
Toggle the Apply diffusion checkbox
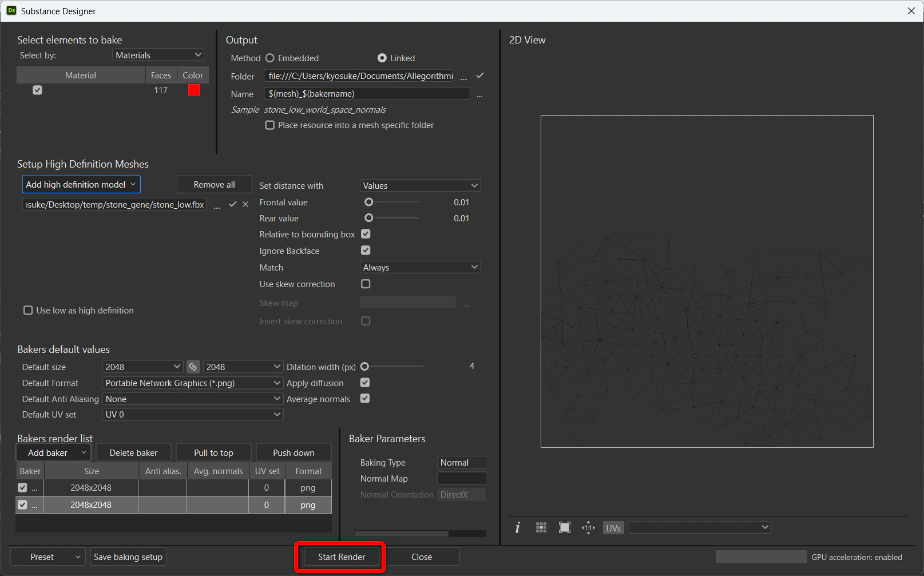pos(365,383)
